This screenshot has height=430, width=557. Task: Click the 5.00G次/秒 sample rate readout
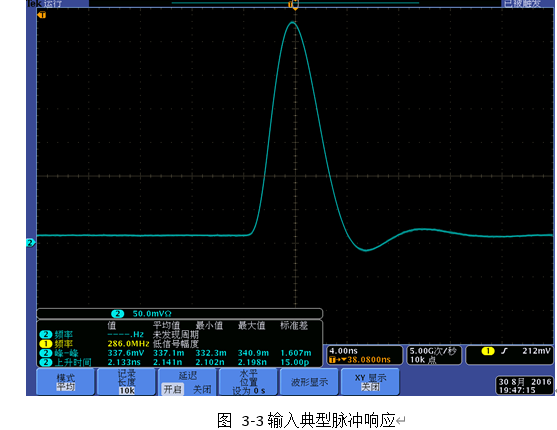tap(433, 351)
